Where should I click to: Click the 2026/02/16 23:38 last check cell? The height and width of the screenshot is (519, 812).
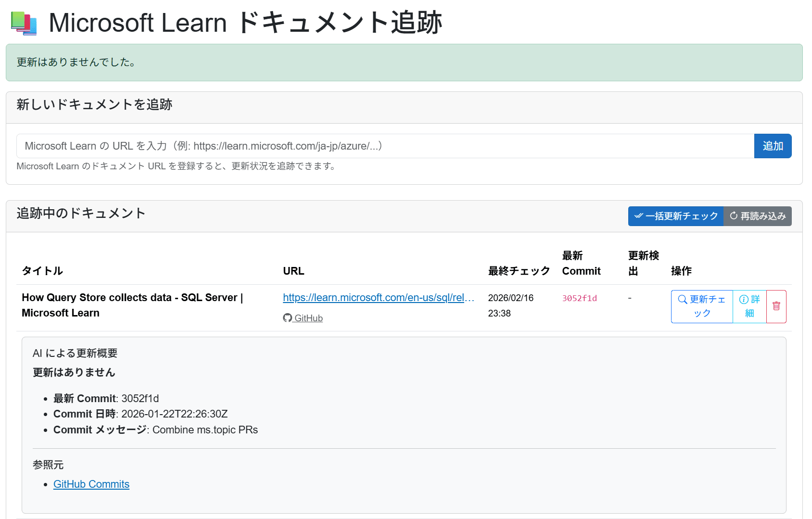[511, 305]
